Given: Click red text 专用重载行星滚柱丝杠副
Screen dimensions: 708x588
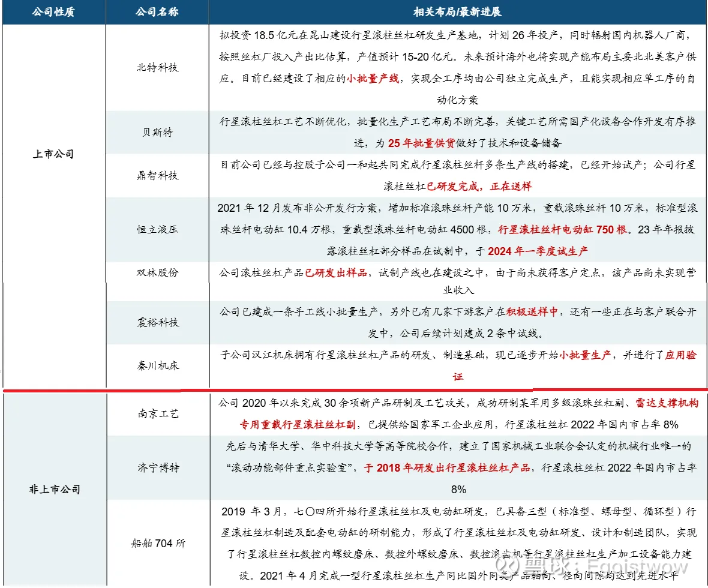Looking at the screenshot, I should [298, 425].
